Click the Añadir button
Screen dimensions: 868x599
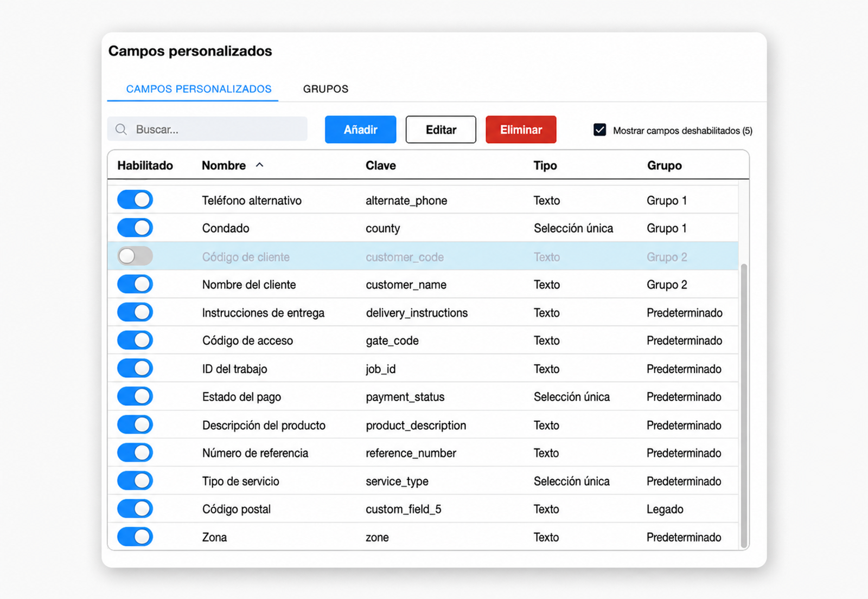[361, 130]
